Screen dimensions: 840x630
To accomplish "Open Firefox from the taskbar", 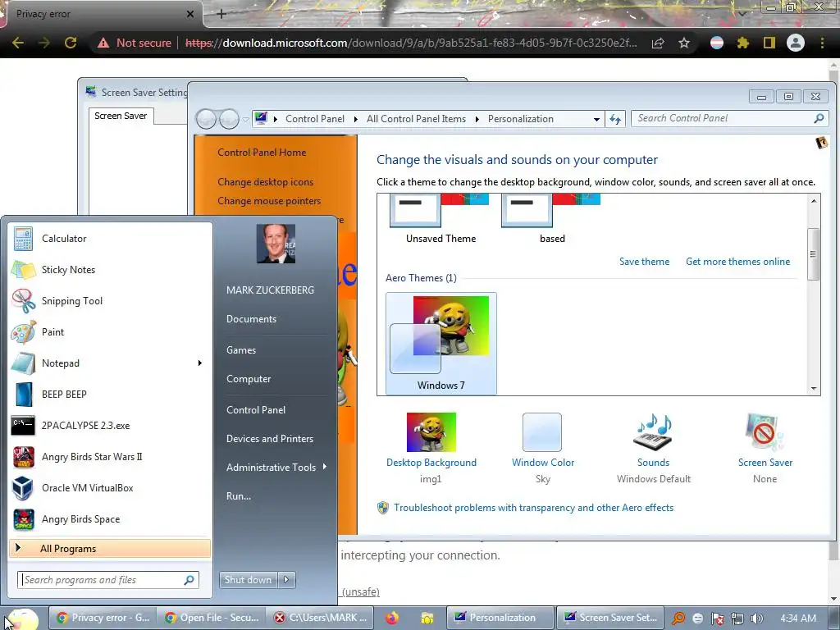I will pyautogui.click(x=391, y=618).
